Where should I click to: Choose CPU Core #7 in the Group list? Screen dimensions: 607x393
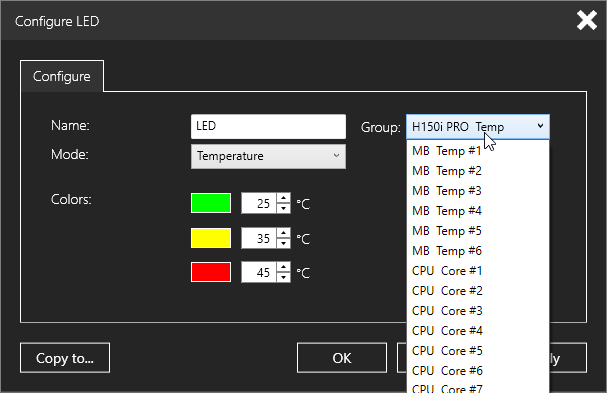(478, 388)
